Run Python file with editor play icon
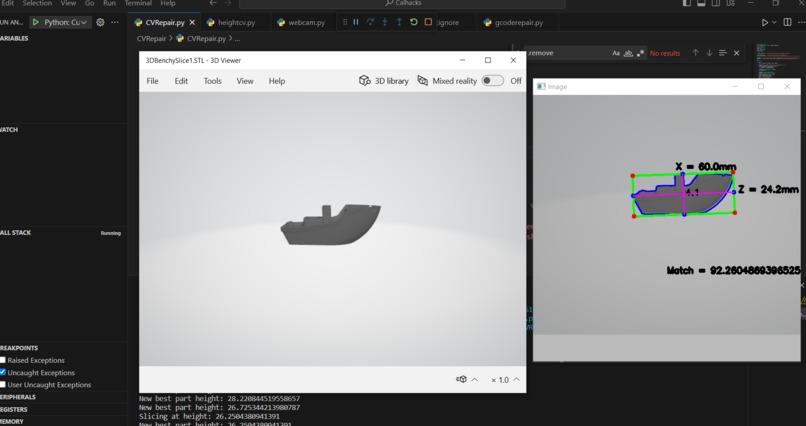Image resolution: width=806 pixels, height=426 pixels. pos(765,23)
